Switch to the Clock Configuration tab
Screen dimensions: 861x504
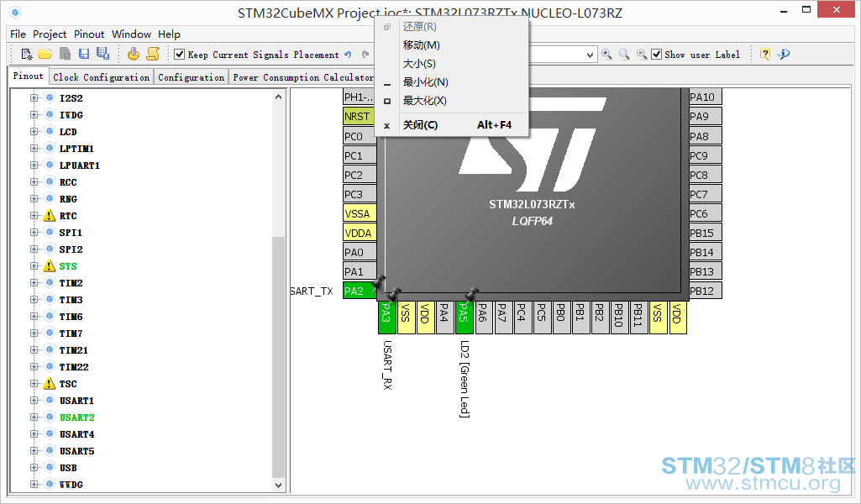click(x=101, y=77)
